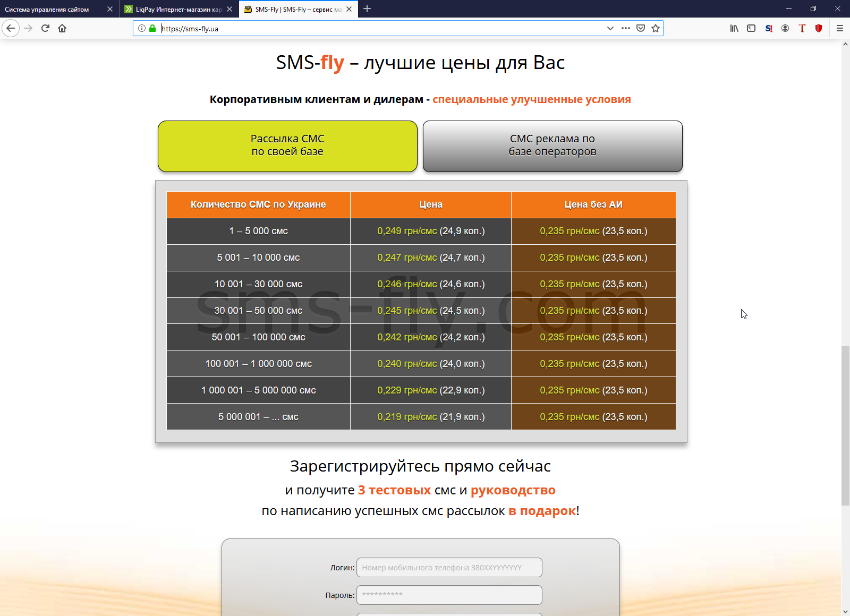Open the red shield extension
Screen dimensions: 850x616
click(x=819, y=28)
